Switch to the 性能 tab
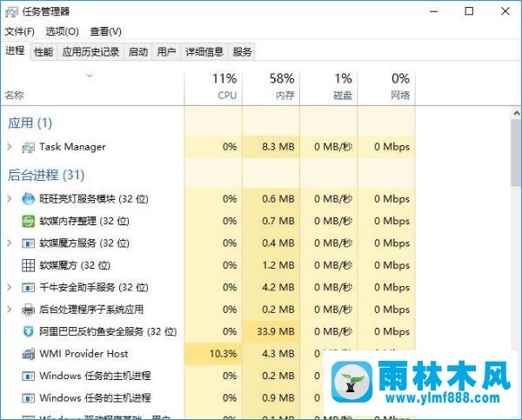 (43, 52)
